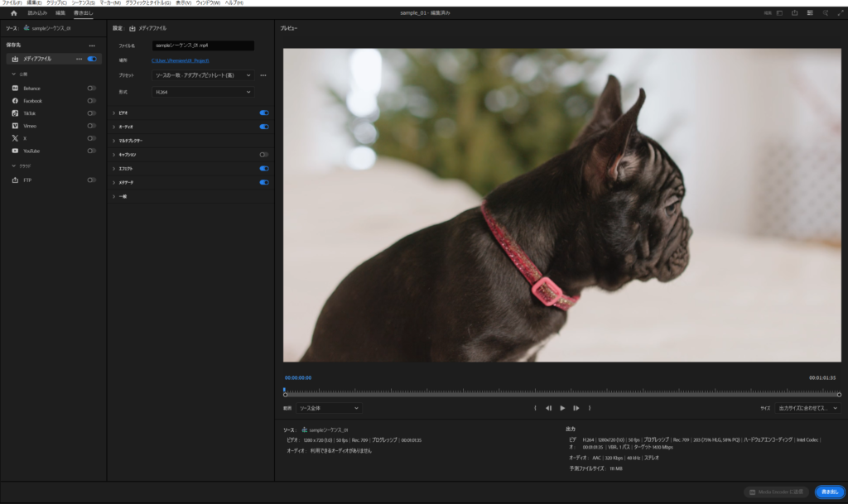Click the Home icon in the header

13,13
